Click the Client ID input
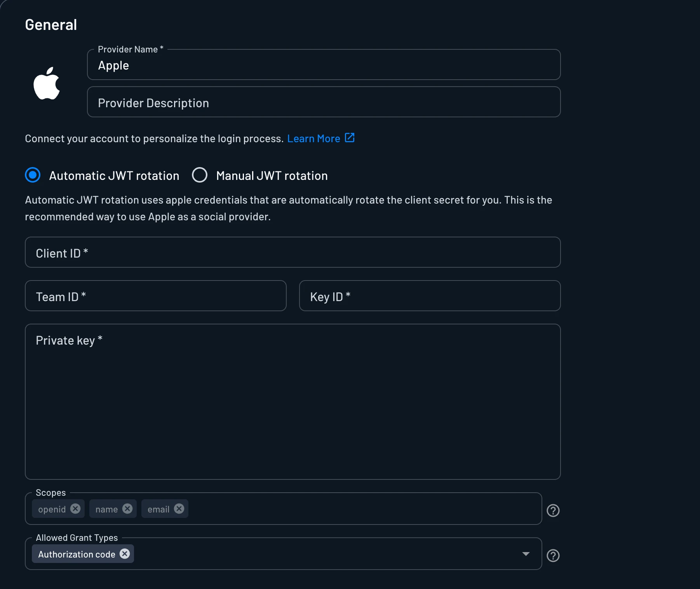Image resolution: width=700 pixels, height=589 pixels. (x=293, y=252)
